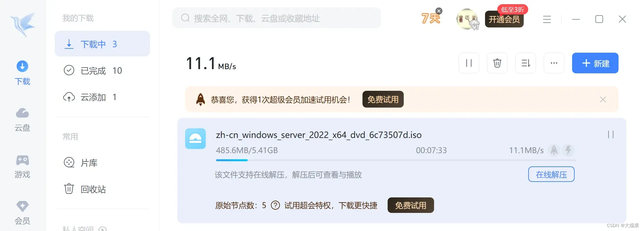The width and height of the screenshot is (644, 231).
Task: Click the Xunlei bird logo
Action: point(23,24)
